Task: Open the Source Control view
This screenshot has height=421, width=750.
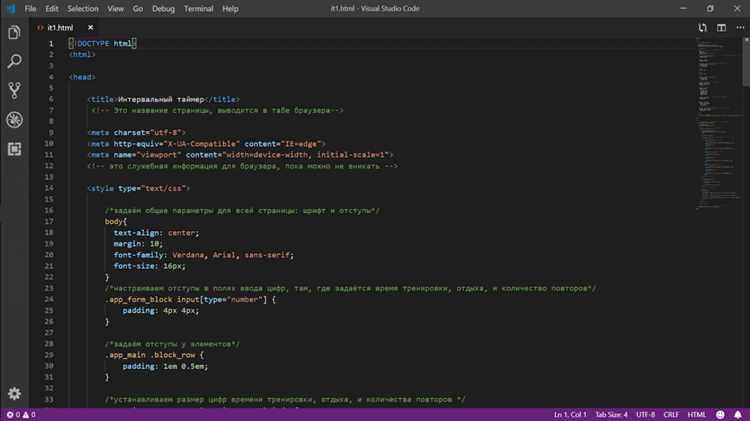Action: [x=14, y=90]
